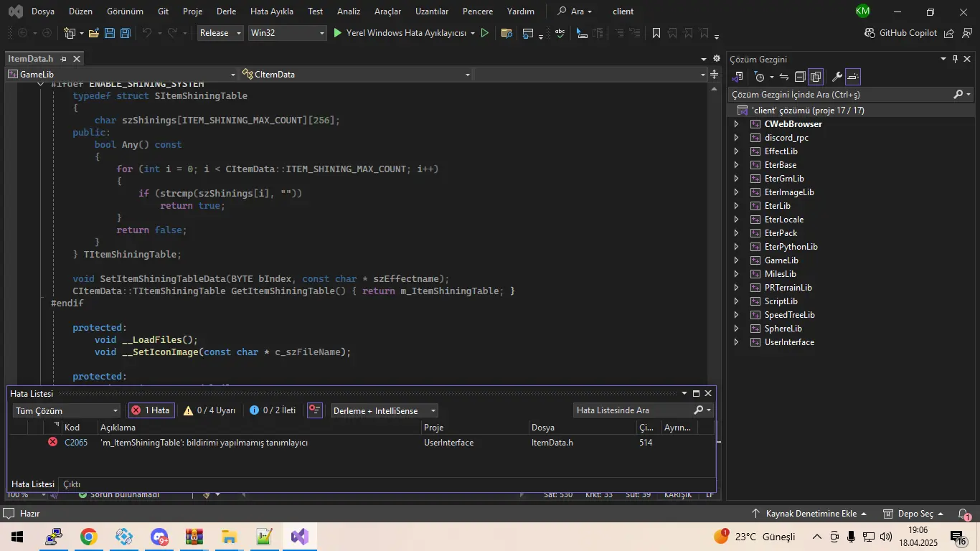Open the Win32 platform dropdown
The width and height of the screenshot is (980, 551).
pyautogui.click(x=287, y=33)
